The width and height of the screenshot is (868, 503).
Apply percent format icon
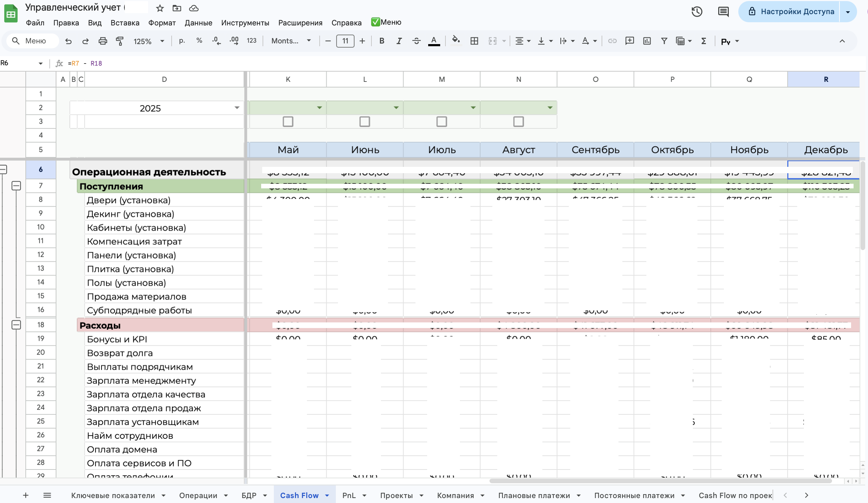(199, 41)
